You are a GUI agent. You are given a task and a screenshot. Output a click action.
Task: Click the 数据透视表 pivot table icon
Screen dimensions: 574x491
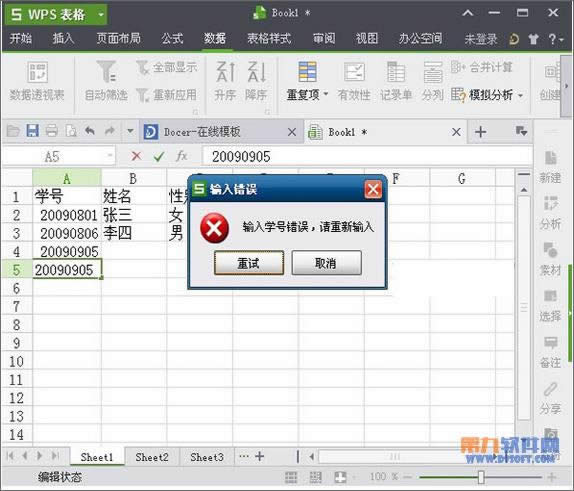(x=37, y=81)
